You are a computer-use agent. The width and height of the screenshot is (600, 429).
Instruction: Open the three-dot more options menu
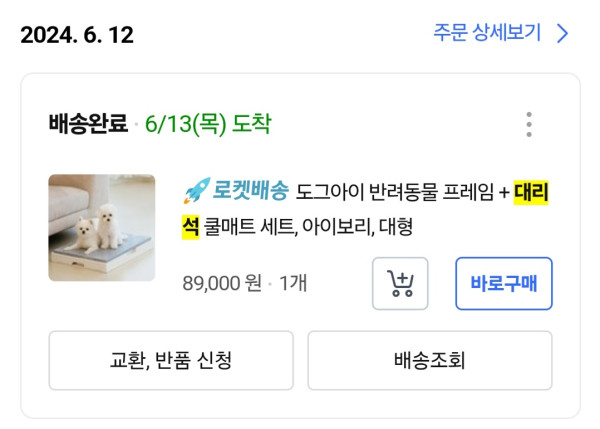click(528, 125)
